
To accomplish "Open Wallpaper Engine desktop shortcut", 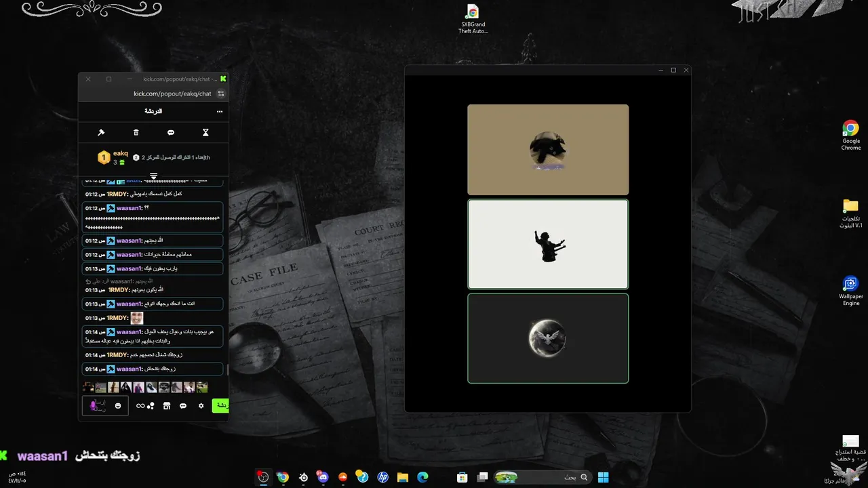I will coord(851,291).
